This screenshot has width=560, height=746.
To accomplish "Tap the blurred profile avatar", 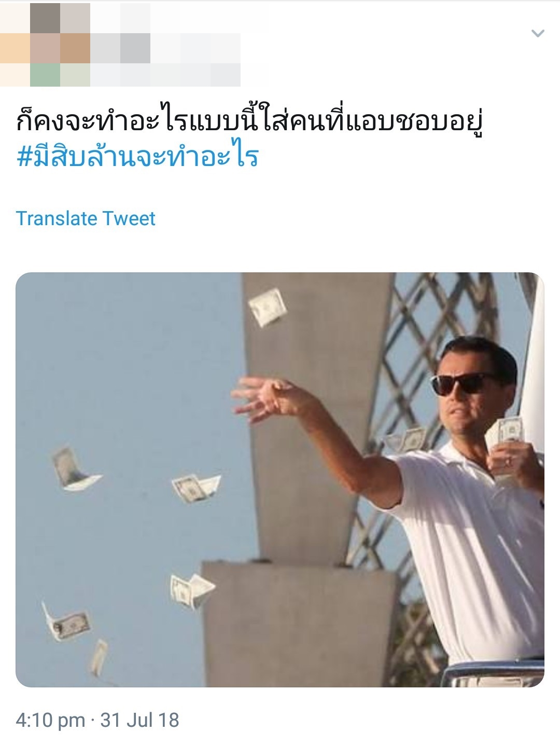I will [x=45, y=45].
